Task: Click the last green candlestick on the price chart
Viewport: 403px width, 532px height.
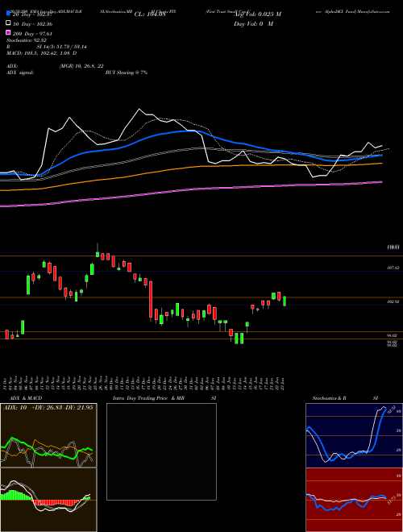Action: (285, 301)
